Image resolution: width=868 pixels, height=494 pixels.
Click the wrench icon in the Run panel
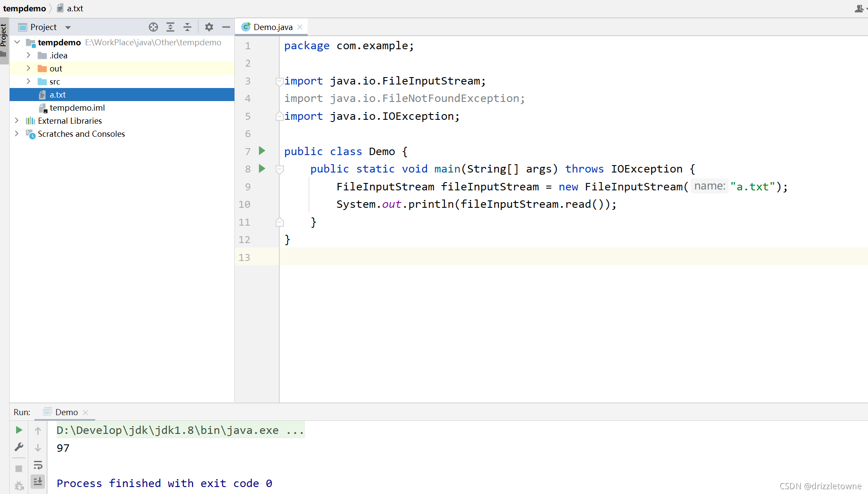tap(19, 447)
